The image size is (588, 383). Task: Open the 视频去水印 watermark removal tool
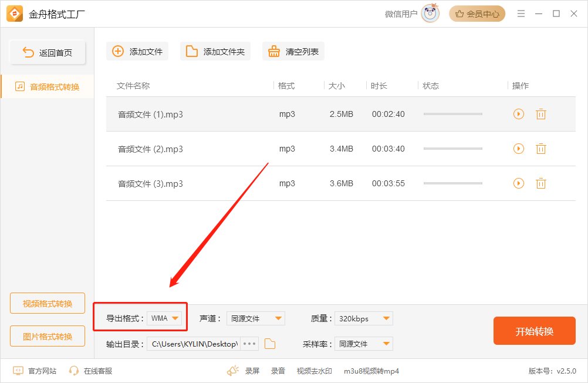(313, 371)
